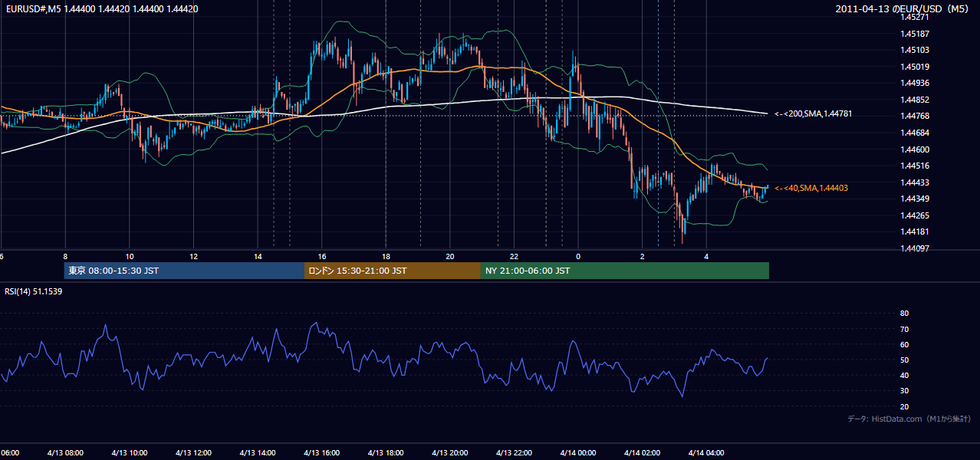The image size is (980, 460).
Task: Click price axis value 1.44936
Action: point(916,83)
